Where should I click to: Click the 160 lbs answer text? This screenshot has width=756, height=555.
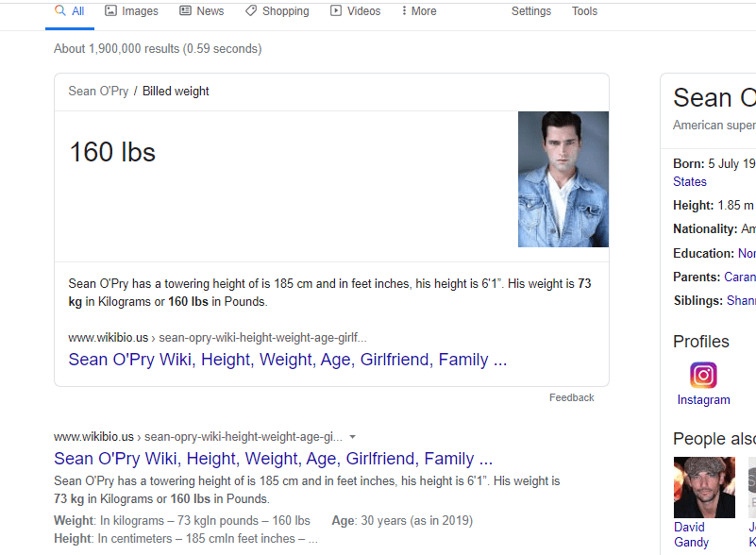pyautogui.click(x=113, y=152)
